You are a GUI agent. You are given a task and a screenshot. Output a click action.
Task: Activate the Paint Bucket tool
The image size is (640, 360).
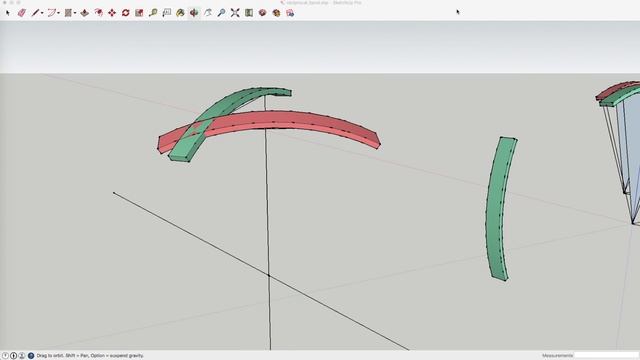[x=180, y=13]
